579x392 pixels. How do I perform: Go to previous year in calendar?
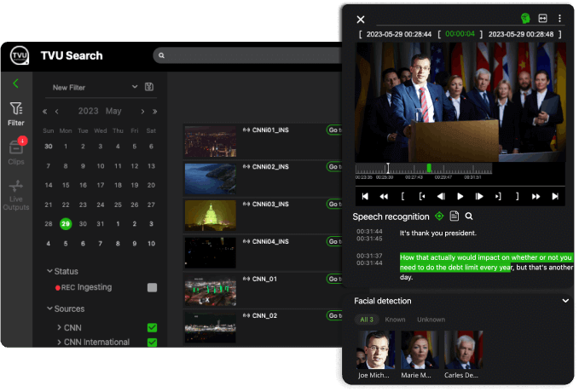pos(44,112)
